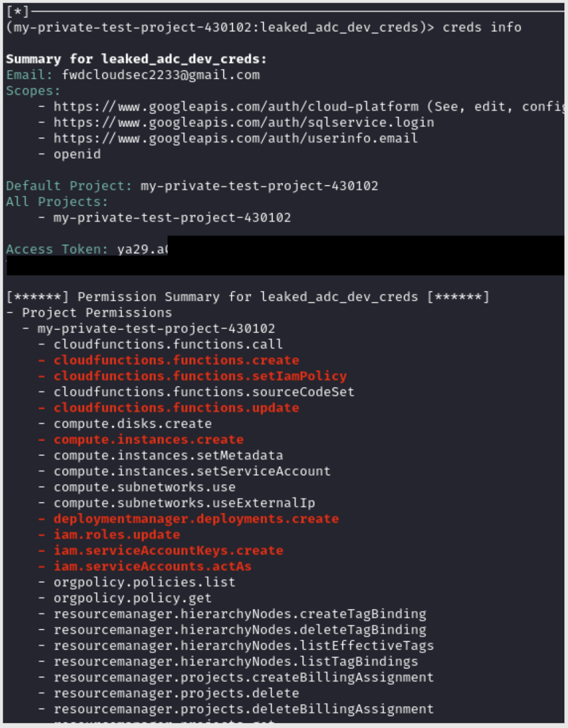Click the cloud-platform scope URL
568x728 pixels.
click(236, 107)
